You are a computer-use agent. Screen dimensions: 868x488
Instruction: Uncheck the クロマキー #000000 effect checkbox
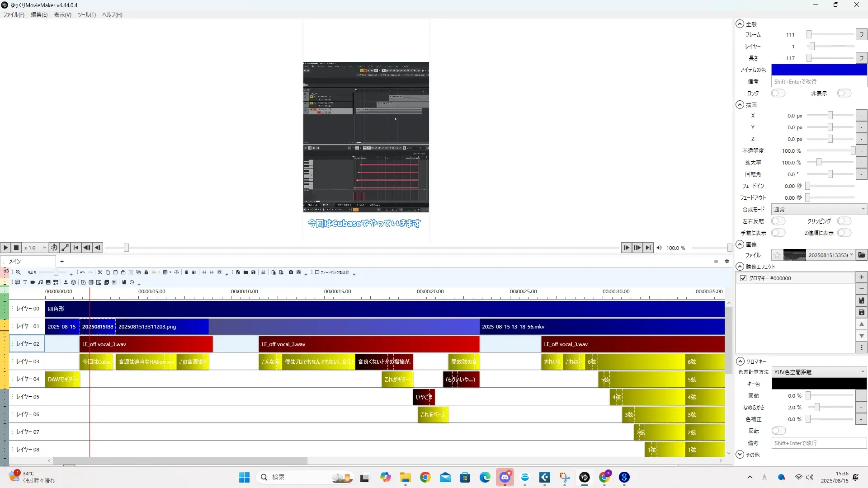pyautogui.click(x=743, y=278)
